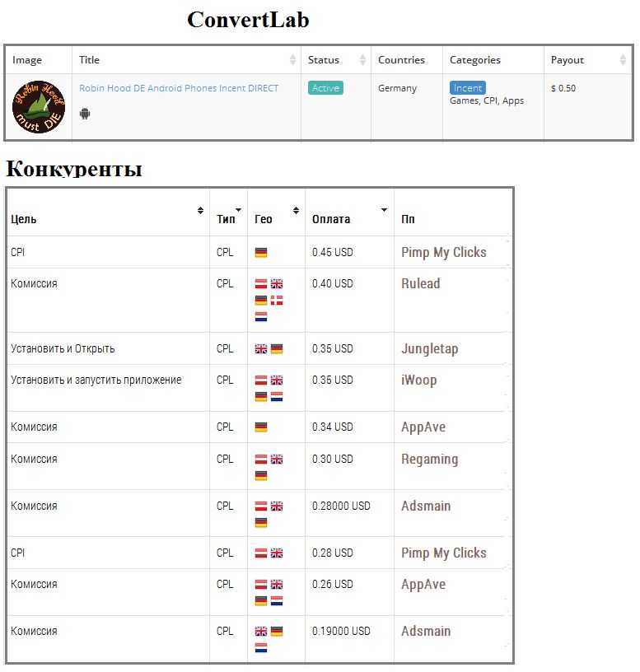
Task: Click the ConvertLab heading
Action: point(248,20)
